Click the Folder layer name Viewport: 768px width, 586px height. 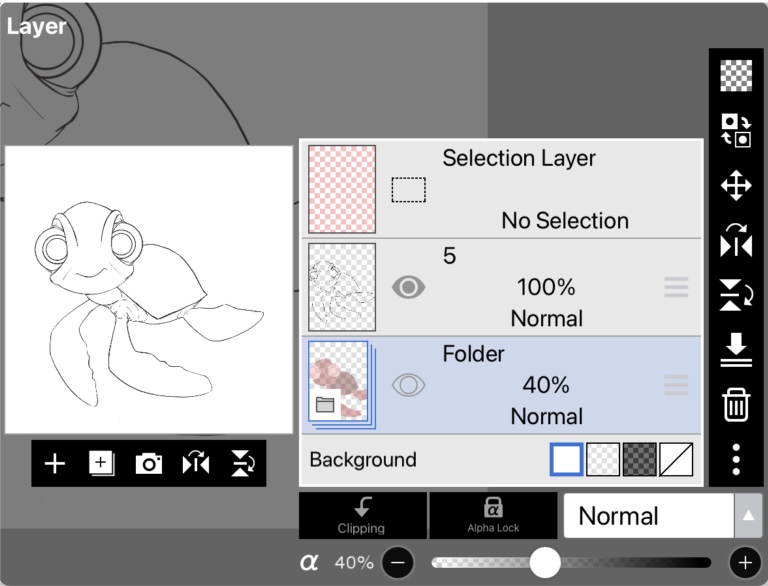click(473, 354)
